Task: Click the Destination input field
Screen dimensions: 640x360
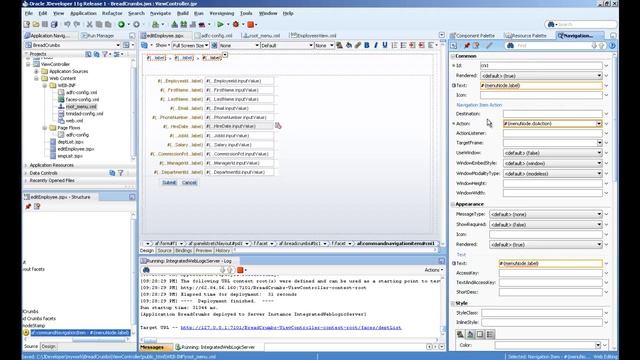Action: [552, 113]
